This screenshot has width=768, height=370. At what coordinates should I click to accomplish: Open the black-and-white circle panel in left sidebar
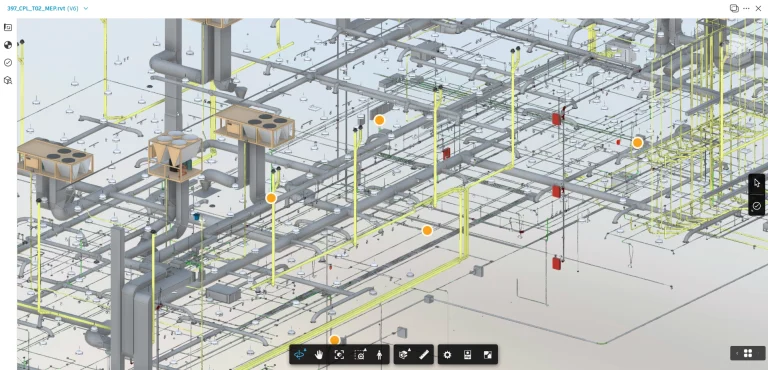point(8,45)
